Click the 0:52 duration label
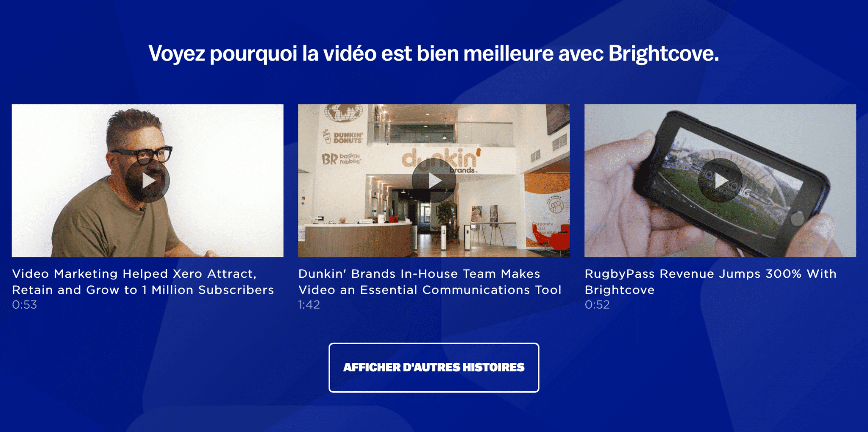 coord(597,305)
